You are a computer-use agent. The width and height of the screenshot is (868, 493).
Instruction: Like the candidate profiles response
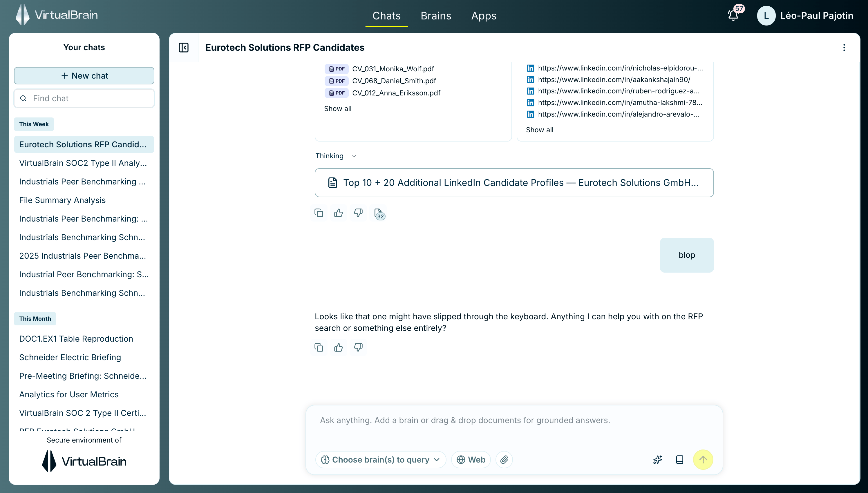click(x=338, y=213)
